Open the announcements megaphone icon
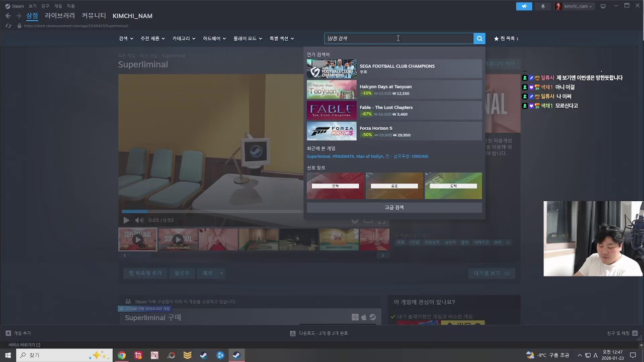644x362 pixels. point(524,7)
